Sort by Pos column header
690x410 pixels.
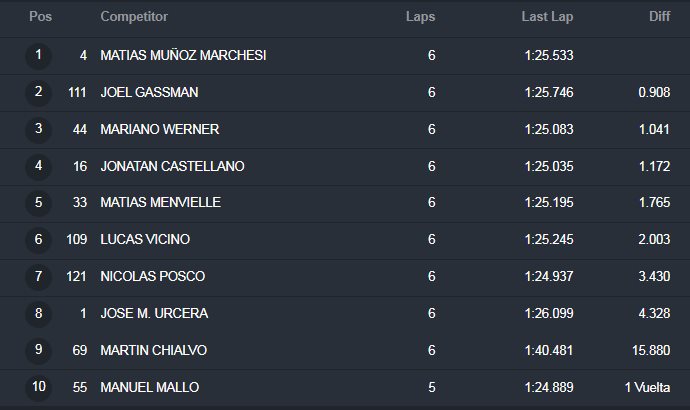tap(40, 17)
